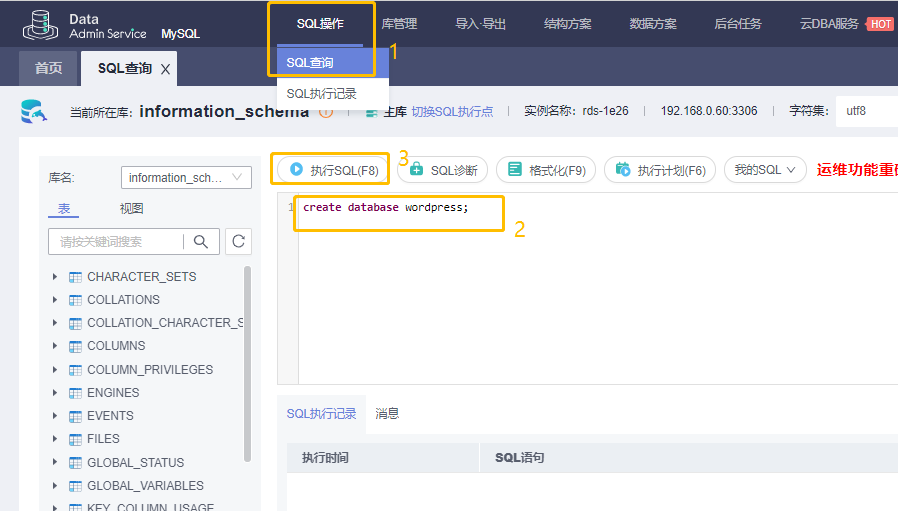Open the 云DBA服务 HOT menu
This screenshot has height=511, width=898.
[846, 23]
